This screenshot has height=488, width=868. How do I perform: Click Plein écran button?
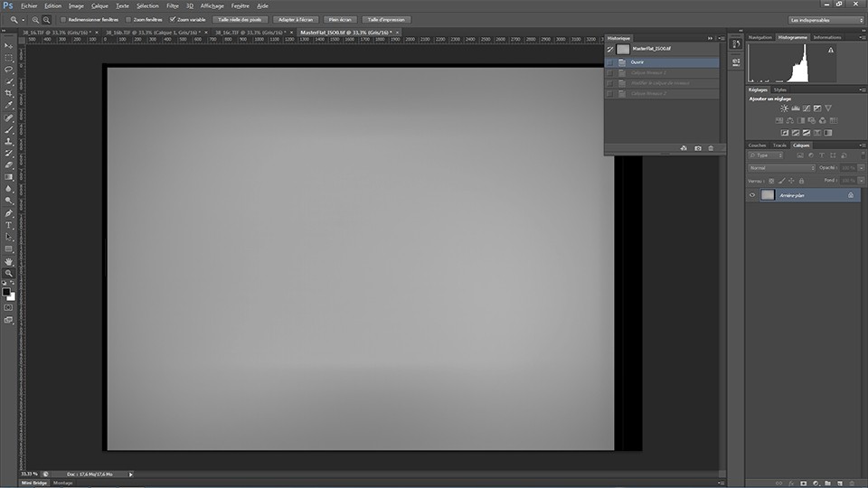[x=340, y=19]
